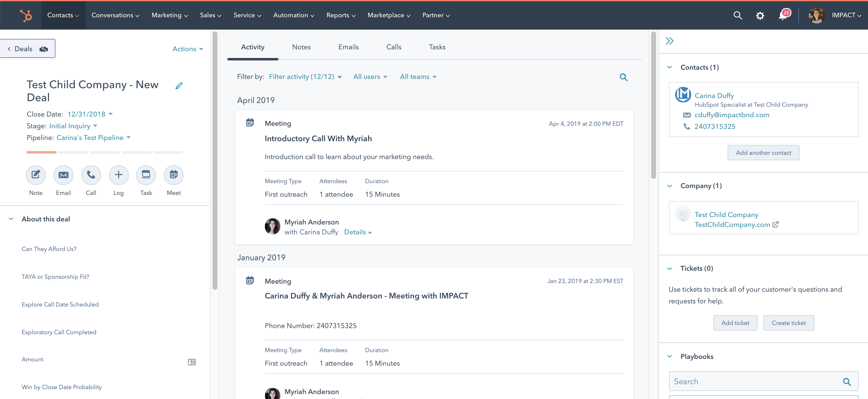Switch to the Notes tab
Viewport: 868px width, 399px height.
tap(301, 47)
